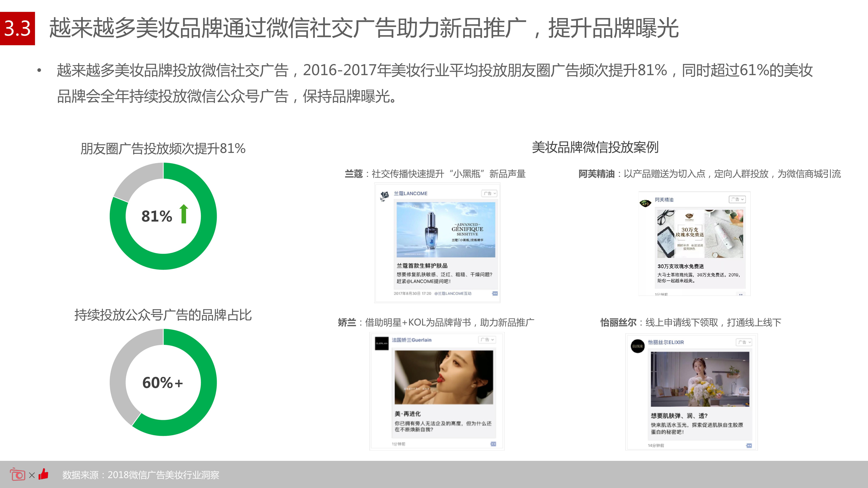
Task: Click the camera icon in the footer
Action: pos(18,474)
